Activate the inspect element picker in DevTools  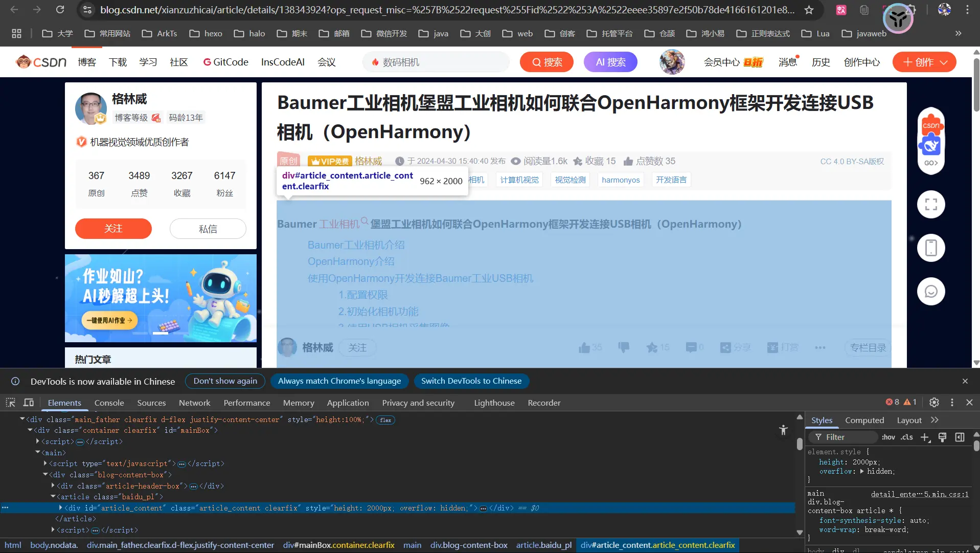10,403
